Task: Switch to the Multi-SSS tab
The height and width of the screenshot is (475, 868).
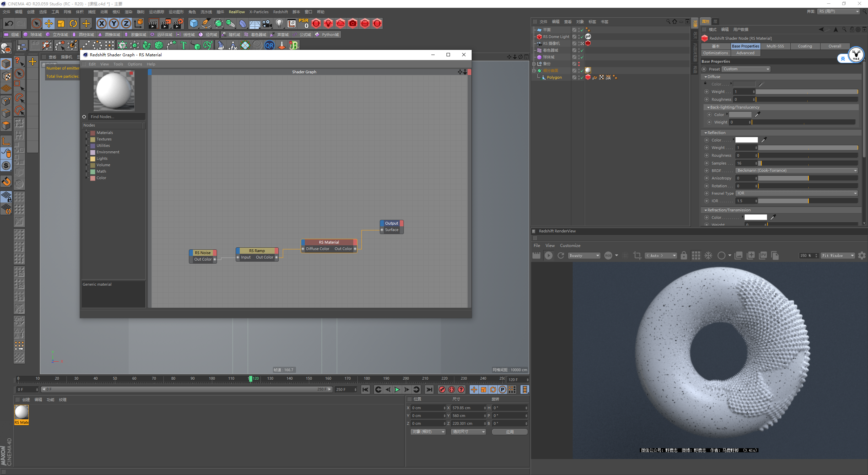Action: click(775, 46)
